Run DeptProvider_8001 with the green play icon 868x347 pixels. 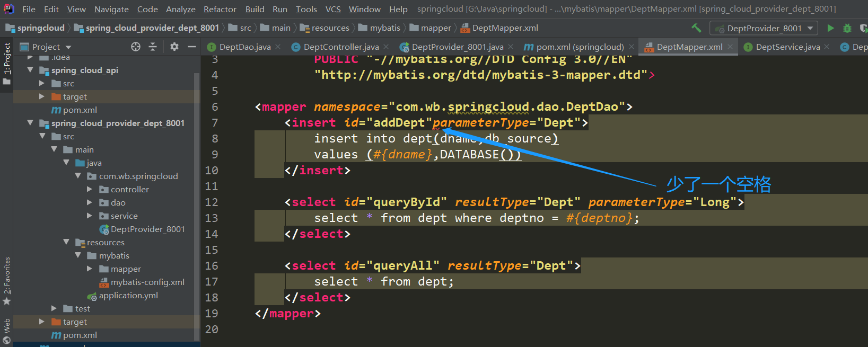tap(830, 28)
